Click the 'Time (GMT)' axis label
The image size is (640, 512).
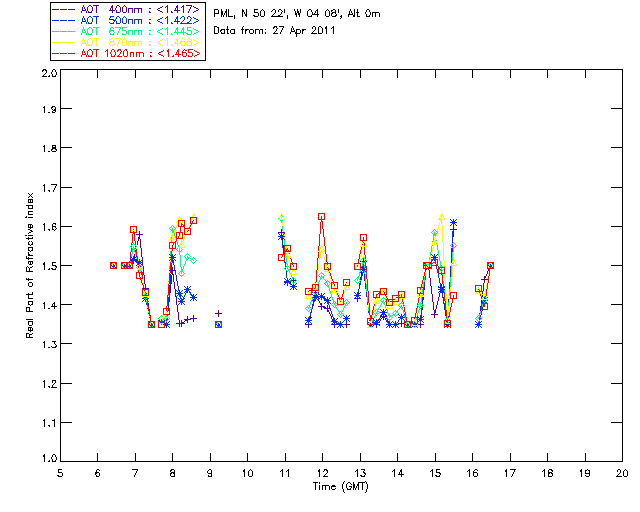point(341,487)
